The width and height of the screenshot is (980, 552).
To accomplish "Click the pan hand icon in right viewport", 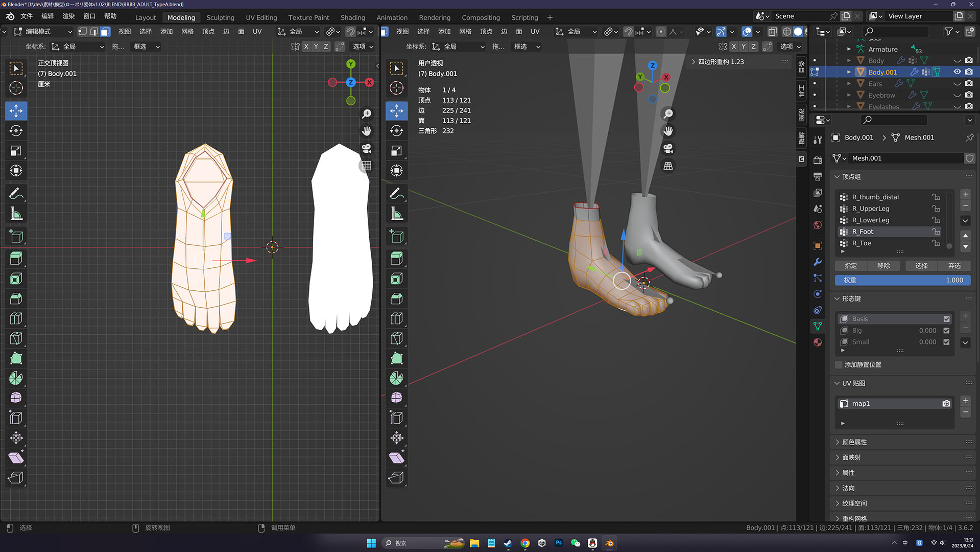I will click(x=668, y=131).
